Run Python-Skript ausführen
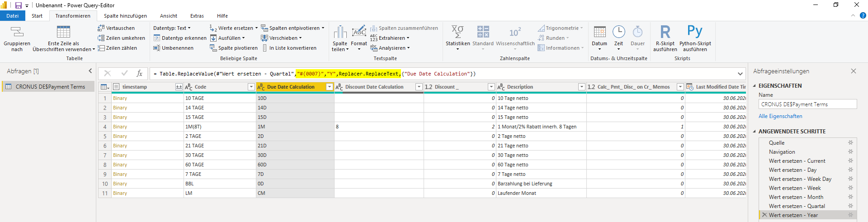The height and width of the screenshot is (222, 868). pos(695,38)
